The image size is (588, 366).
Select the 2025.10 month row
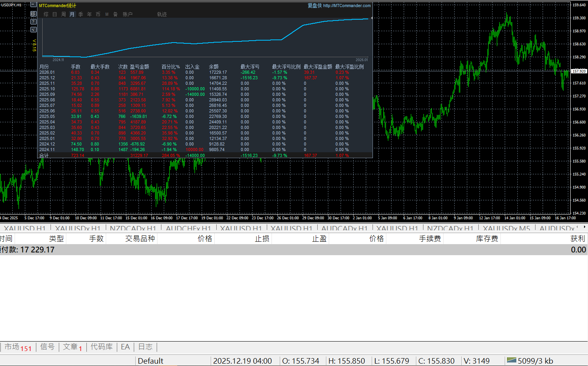pyautogui.click(x=205, y=89)
